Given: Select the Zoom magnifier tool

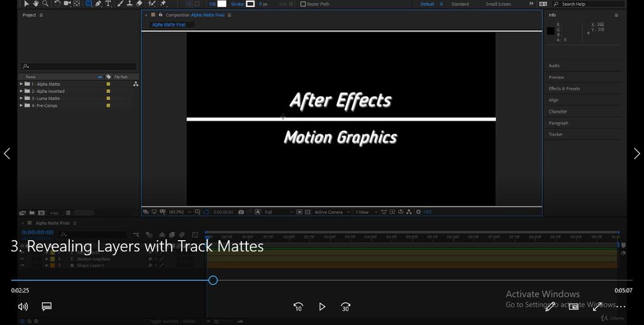Looking at the screenshot, I should tap(45, 4).
